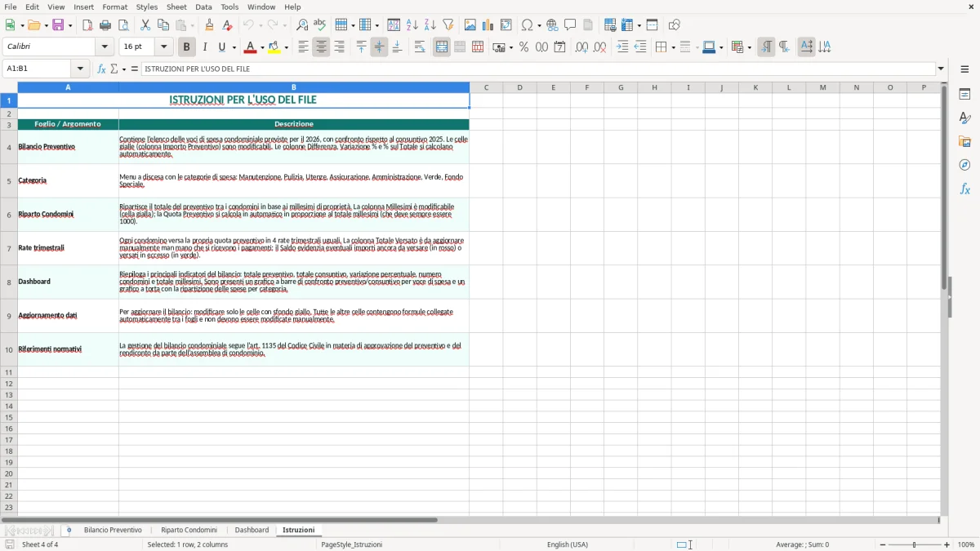Export directly as PDF
This screenshot has width=980, height=551.
(x=87, y=25)
